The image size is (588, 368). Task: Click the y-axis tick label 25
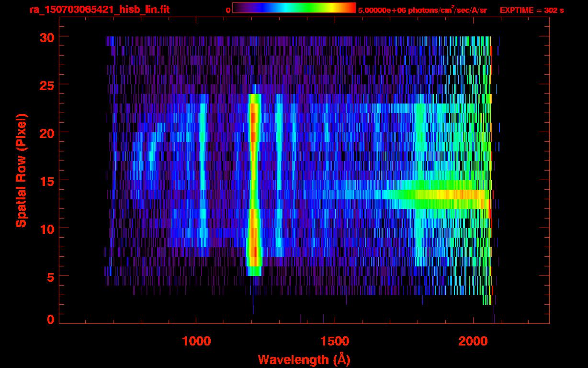(47, 85)
